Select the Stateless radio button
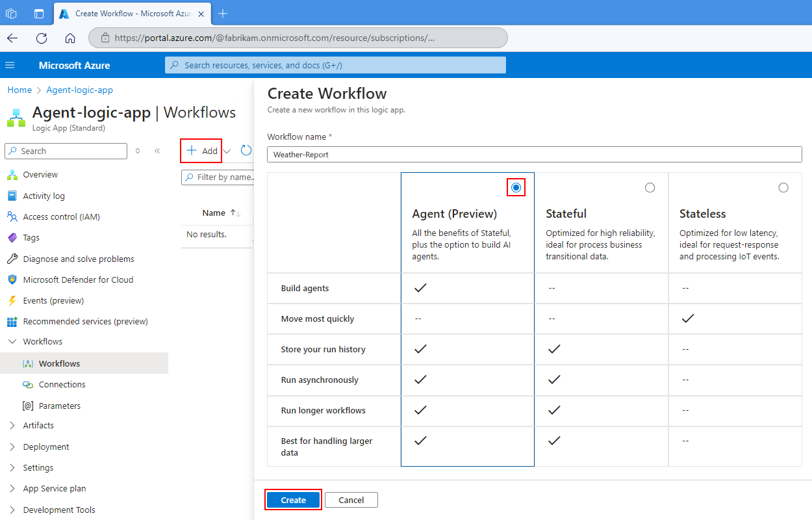 783,187
